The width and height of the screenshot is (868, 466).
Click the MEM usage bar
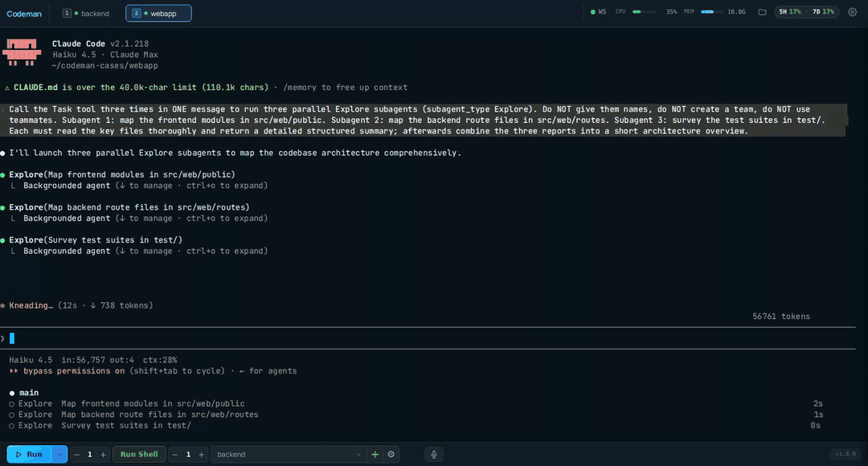pos(712,11)
